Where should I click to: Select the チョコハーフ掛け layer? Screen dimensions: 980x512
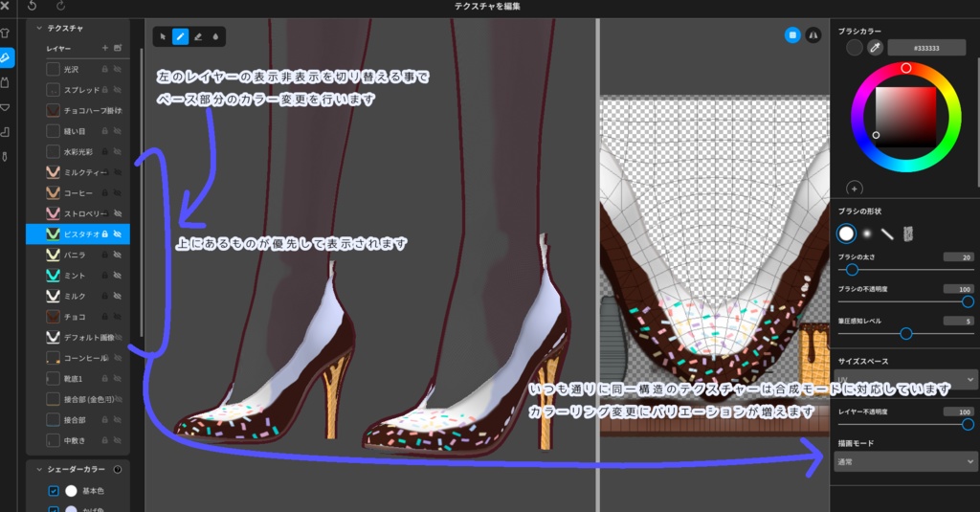tap(78, 111)
